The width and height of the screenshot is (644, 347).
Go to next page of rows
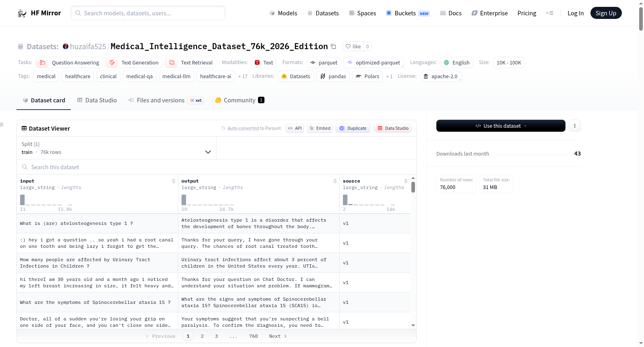(278, 336)
